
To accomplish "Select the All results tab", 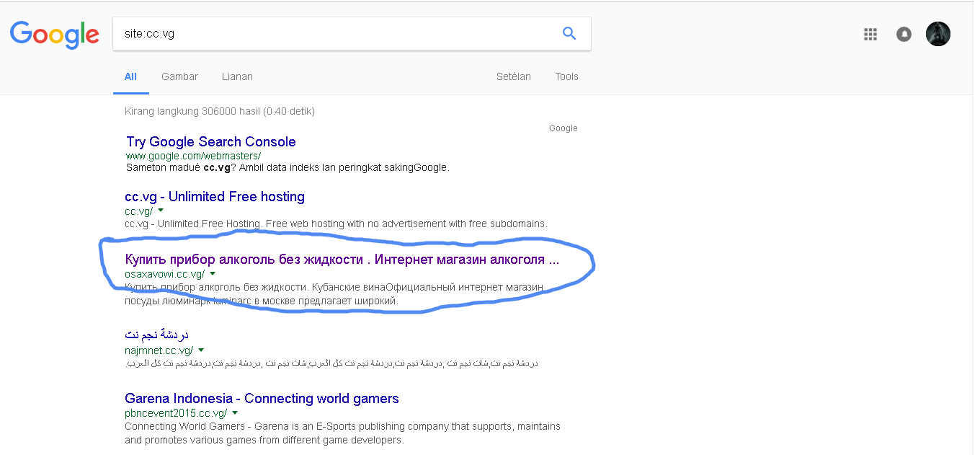I will [x=130, y=76].
